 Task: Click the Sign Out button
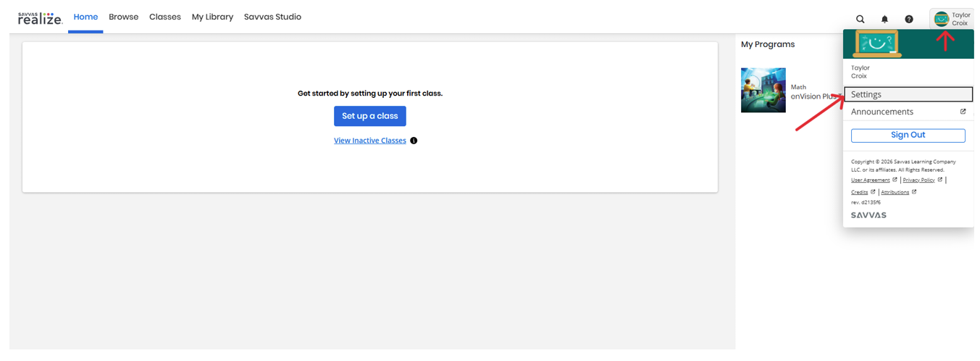coord(908,136)
